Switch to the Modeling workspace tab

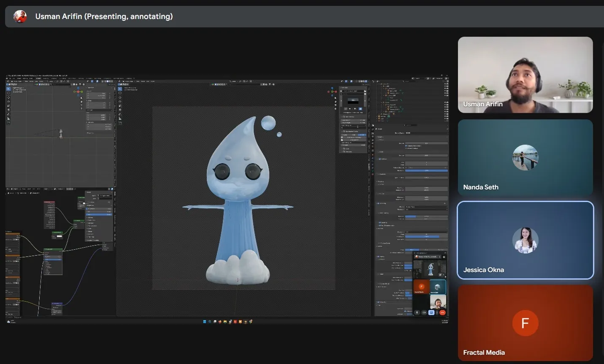[46, 78]
